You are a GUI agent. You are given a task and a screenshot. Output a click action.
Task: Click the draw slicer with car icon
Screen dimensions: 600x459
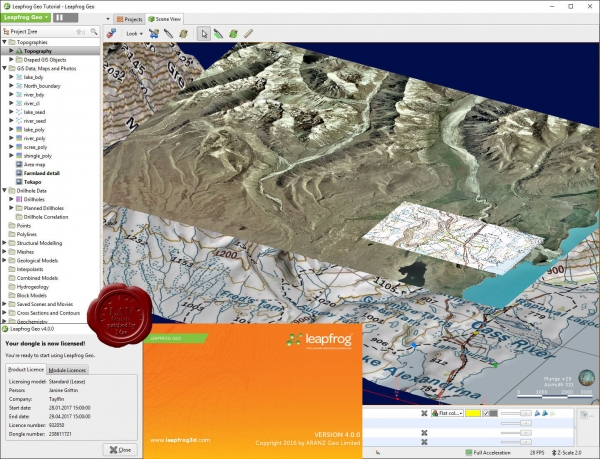[x=154, y=34]
